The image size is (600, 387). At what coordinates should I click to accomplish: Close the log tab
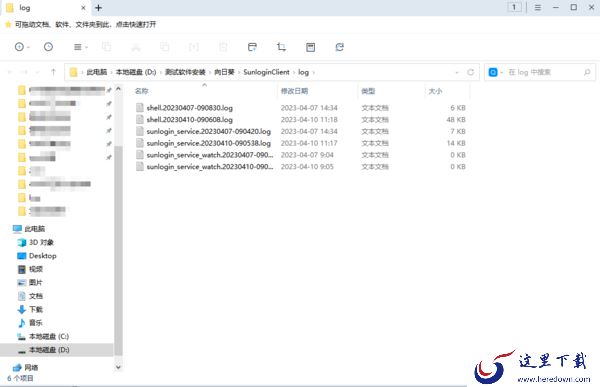[x=83, y=8]
